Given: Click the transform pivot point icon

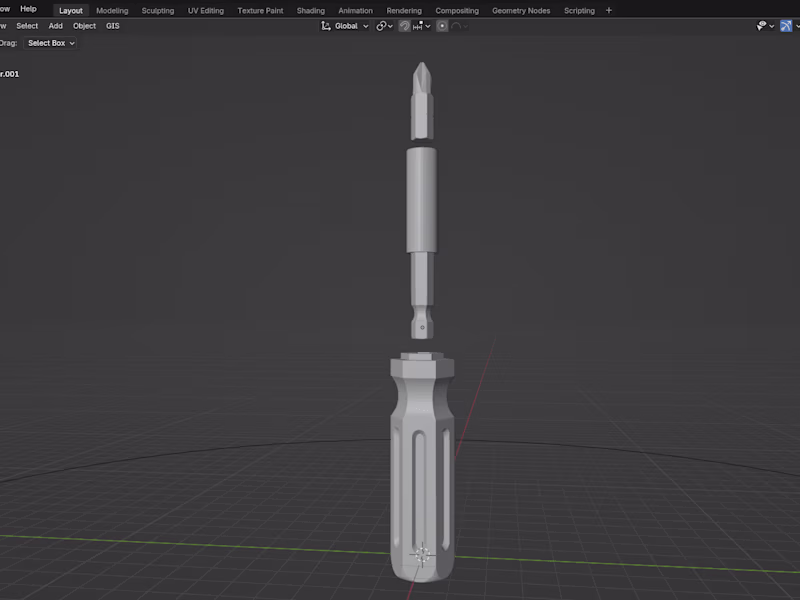Looking at the screenshot, I should tap(381, 25).
